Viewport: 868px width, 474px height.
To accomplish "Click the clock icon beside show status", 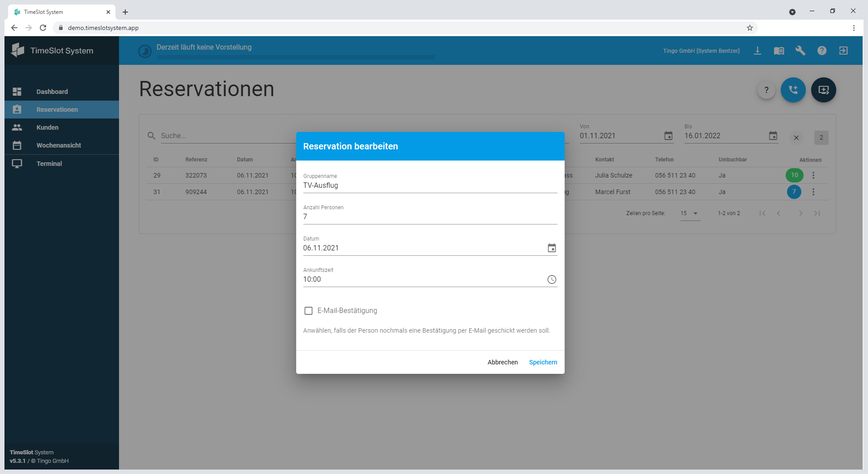I will click(x=145, y=51).
